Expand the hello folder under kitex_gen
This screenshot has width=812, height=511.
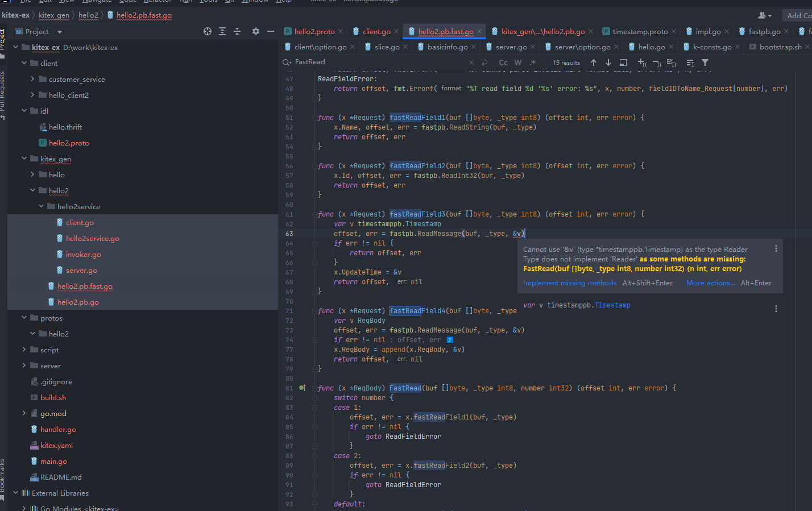(x=33, y=175)
